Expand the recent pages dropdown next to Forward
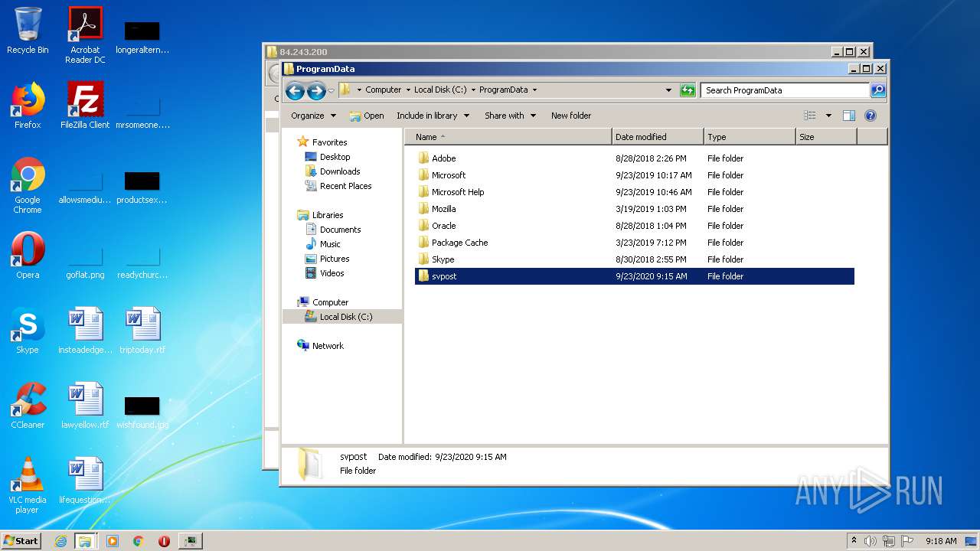 (x=331, y=91)
